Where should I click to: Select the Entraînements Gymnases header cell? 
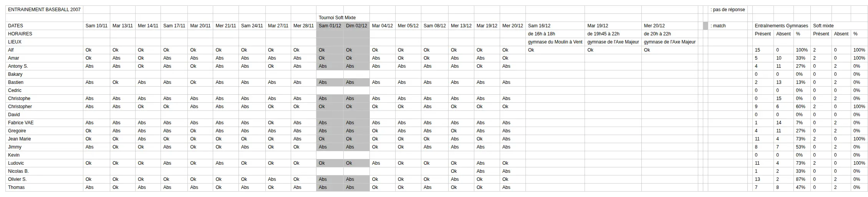[782, 26]
